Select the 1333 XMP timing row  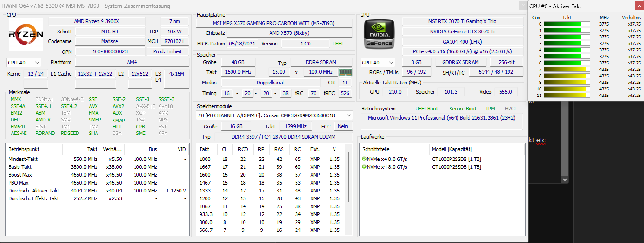[x=271, y=191]
